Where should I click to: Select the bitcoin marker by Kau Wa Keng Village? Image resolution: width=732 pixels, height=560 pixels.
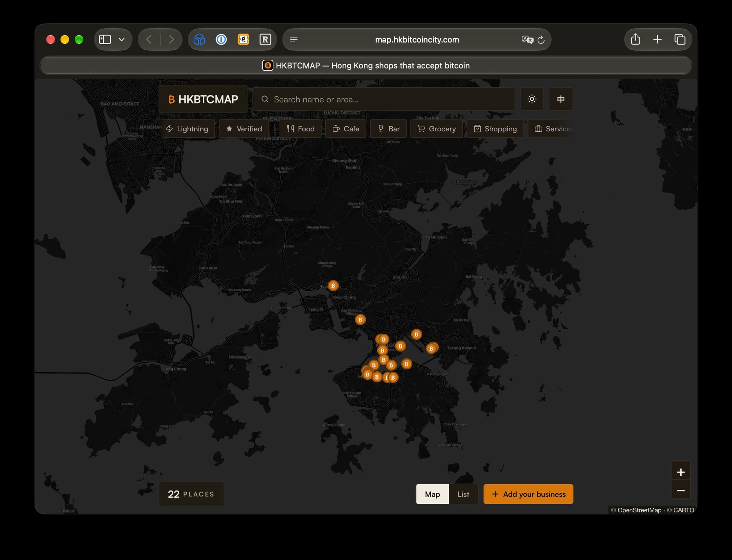(x=360, y=320)
